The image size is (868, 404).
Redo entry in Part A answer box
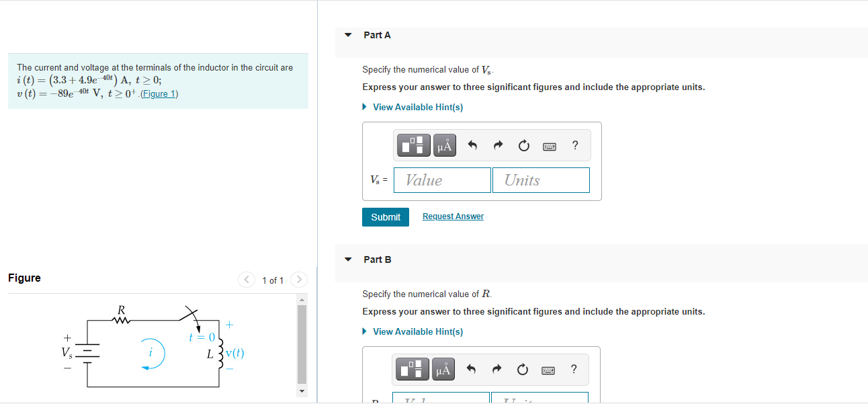[x=497, y=145]
